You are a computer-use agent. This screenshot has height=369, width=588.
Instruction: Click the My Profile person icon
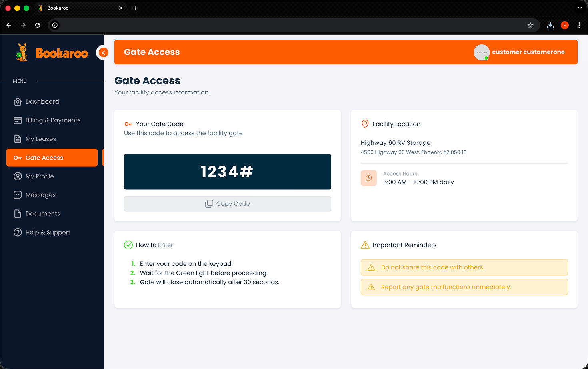pos(18,176)
